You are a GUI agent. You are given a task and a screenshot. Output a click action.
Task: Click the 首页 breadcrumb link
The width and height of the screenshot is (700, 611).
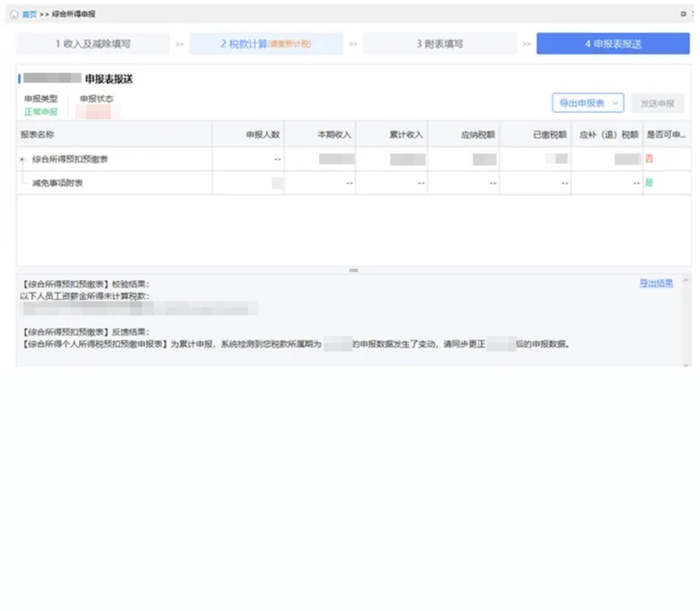coord(29,14)
